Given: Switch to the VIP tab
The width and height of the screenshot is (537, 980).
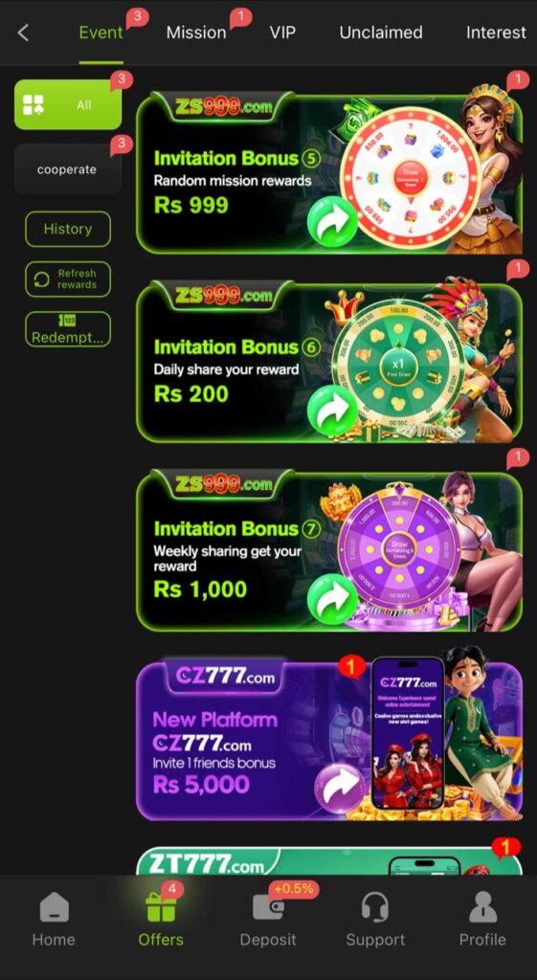Looking at the screenshot, I should click(x=282, y=33).
